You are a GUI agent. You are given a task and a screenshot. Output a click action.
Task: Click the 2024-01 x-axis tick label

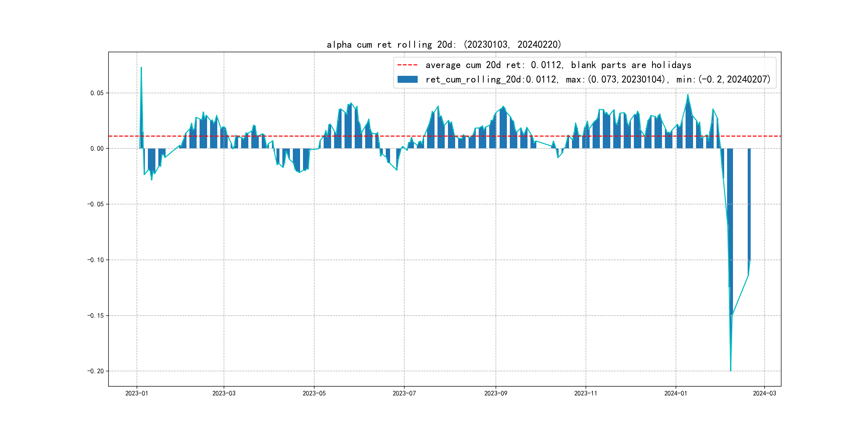click(x=675, y=393)
